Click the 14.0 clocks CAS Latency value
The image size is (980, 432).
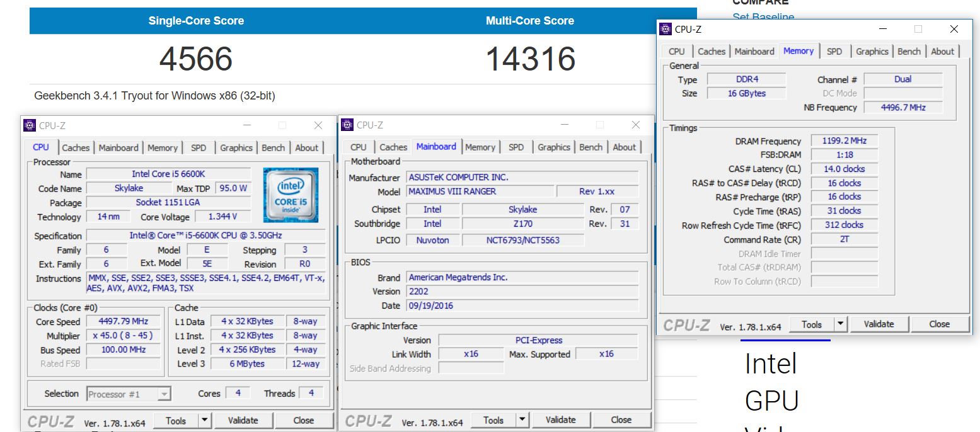click(844, 169)
